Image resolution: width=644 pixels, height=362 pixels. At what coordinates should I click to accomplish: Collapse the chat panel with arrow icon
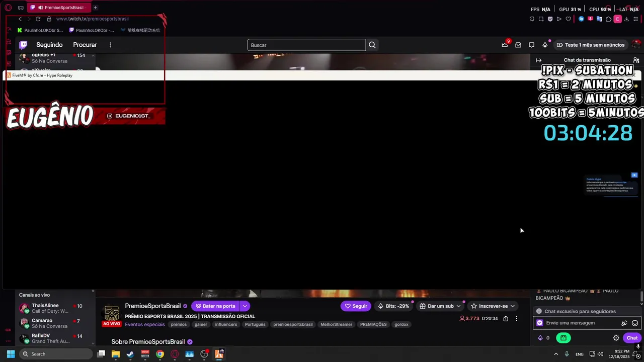pyautogui.click(x=538, y=60)
